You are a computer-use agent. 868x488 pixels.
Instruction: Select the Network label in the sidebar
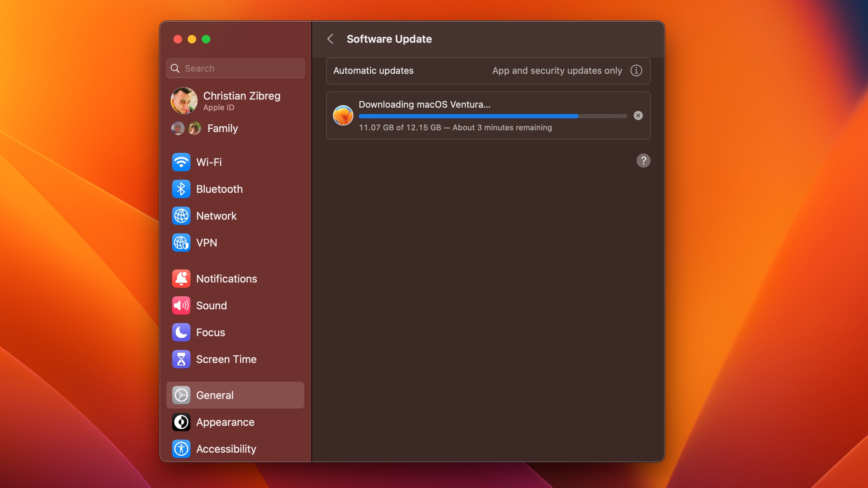tap(216, 216)
